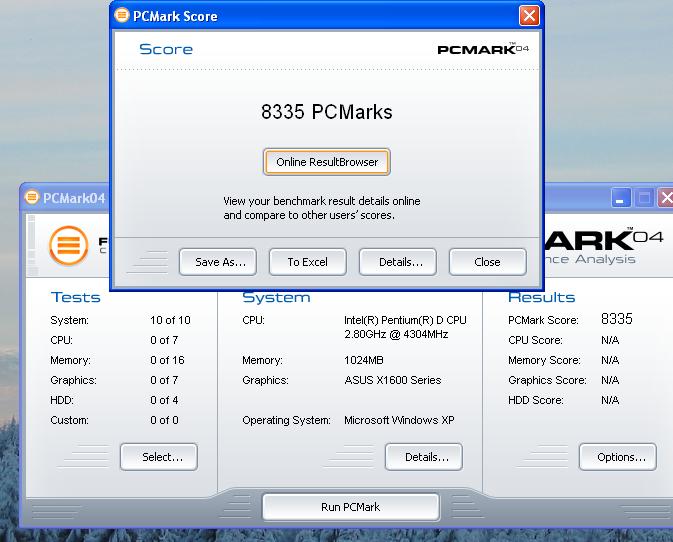Viewport: 673px width, 542px height.
Task: Click the orange Futuremark logo
Action: [x=68, y=245]
